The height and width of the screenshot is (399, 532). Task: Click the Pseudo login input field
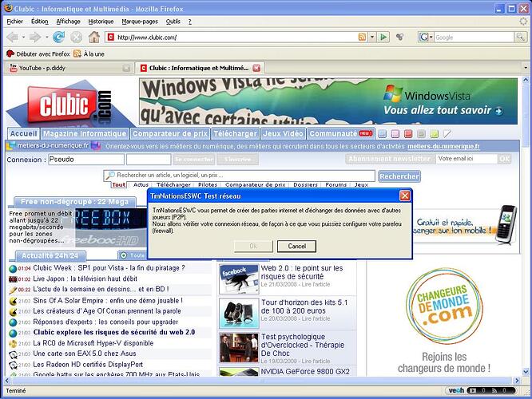85,160
